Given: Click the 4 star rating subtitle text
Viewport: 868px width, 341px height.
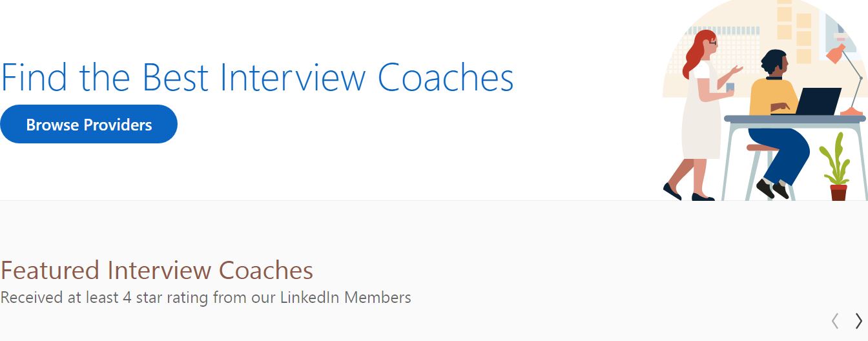Looking at the screenshot, I should tap(205, 298).
